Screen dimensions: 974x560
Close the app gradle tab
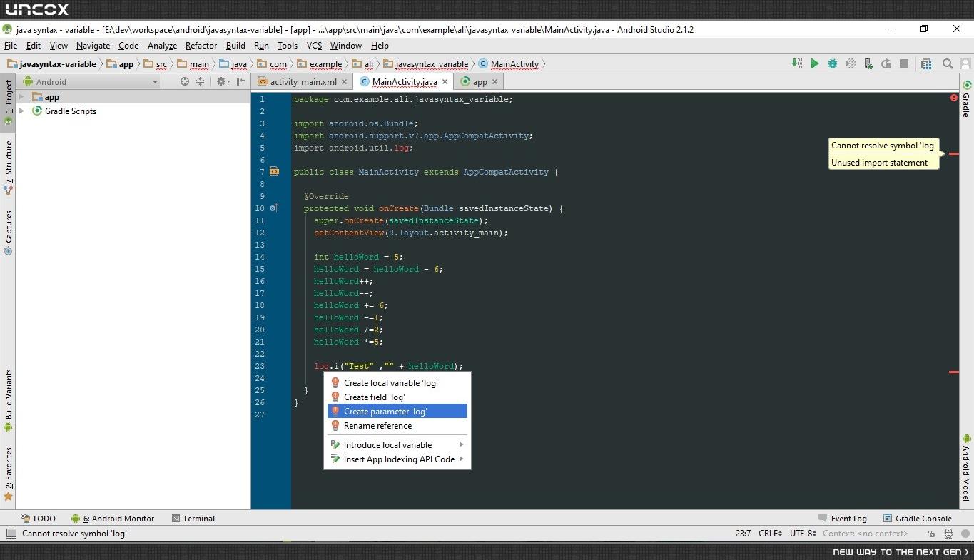point(494,82)
